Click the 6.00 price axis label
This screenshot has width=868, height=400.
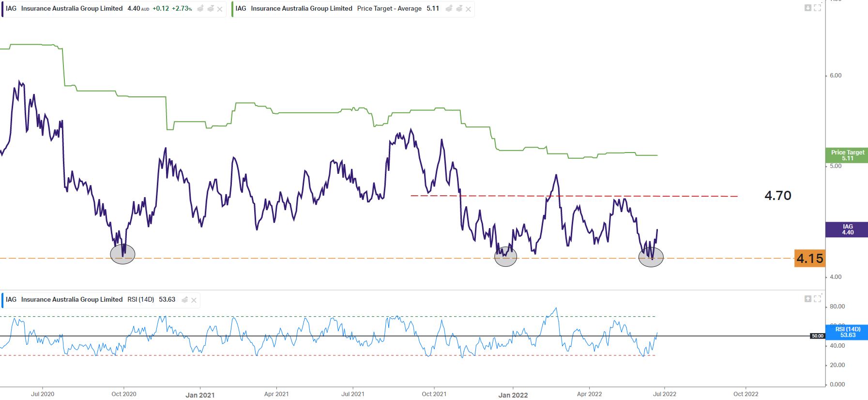(836, 76)
